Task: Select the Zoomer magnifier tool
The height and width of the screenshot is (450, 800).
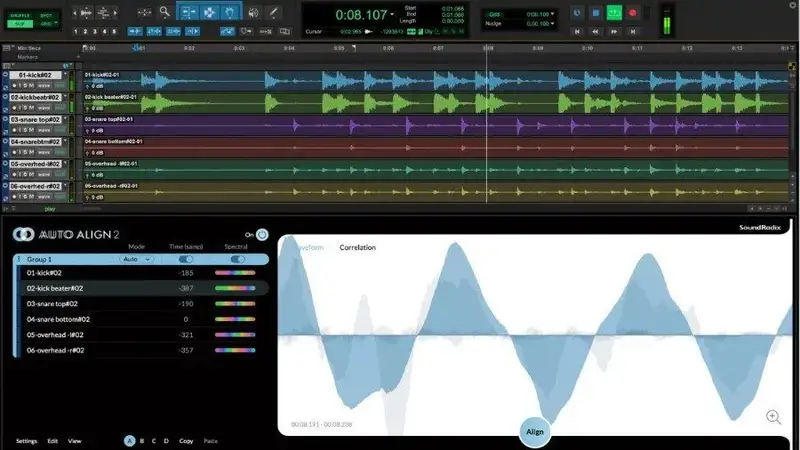Action: (x=164, y=12)
